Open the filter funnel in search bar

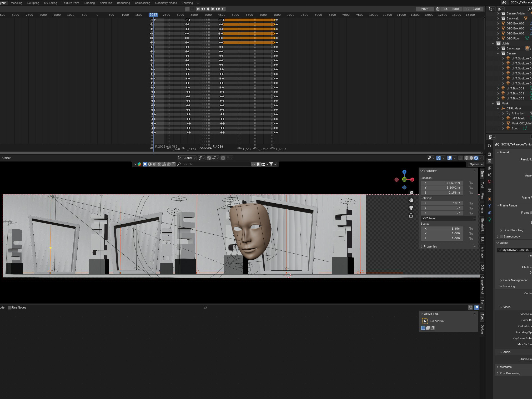[x=271, y=164]
